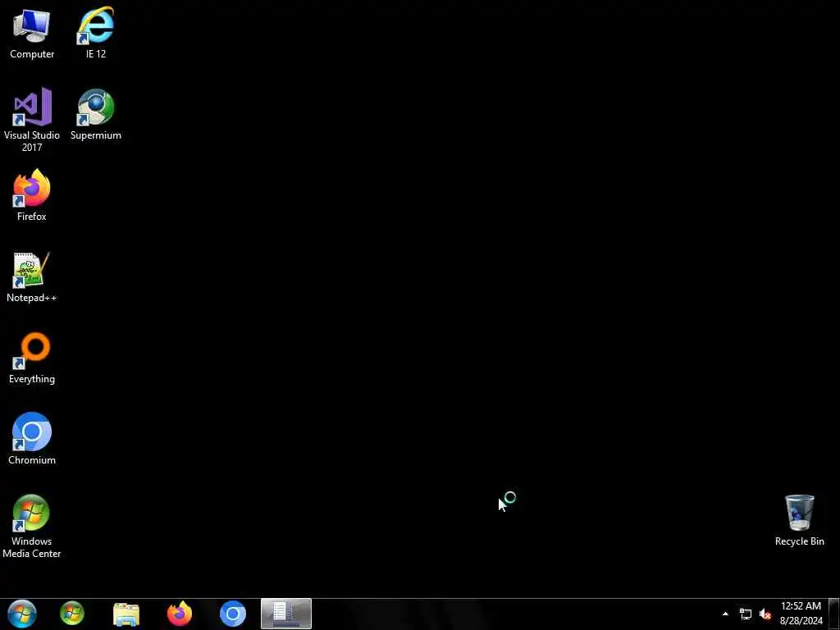
Task: Select the Everything search shortcut
Action: click(x=32, y=358)
